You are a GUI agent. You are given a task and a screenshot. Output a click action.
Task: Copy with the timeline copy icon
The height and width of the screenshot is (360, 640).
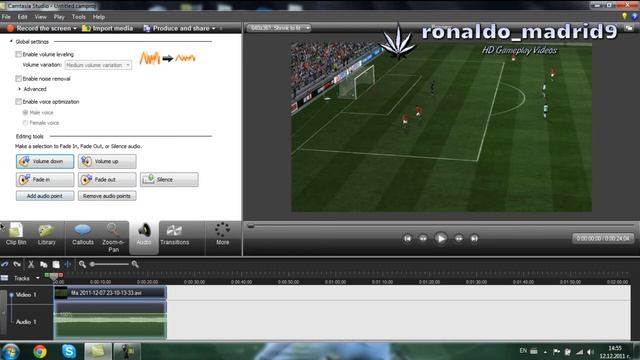pos(43,264)
